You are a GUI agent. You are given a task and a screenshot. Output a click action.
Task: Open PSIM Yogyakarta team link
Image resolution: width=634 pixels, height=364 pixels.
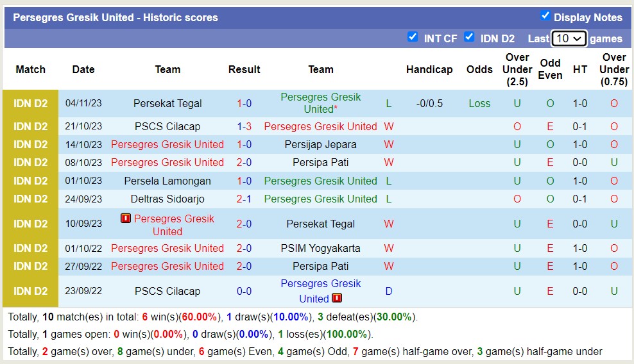[x=321, y=248]
